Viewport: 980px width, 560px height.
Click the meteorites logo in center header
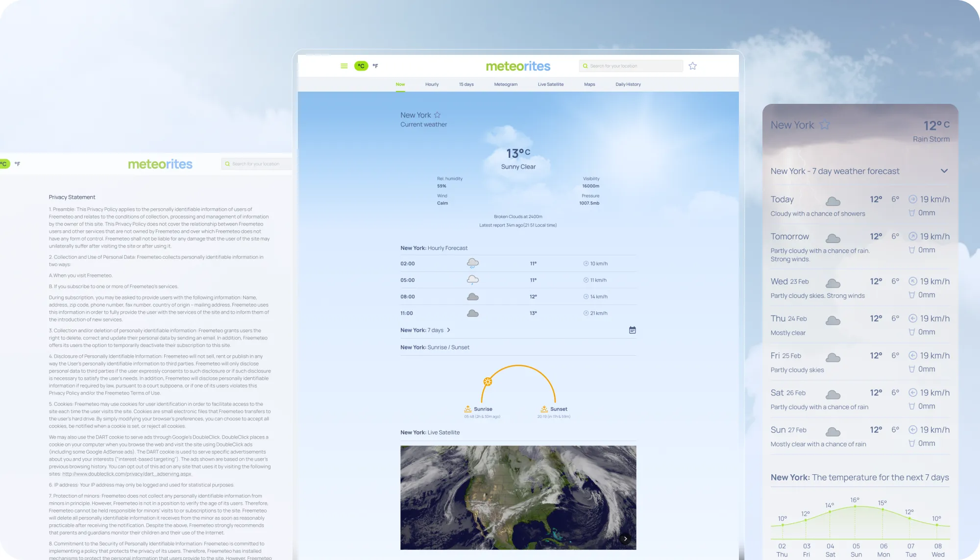coord(518,66)
